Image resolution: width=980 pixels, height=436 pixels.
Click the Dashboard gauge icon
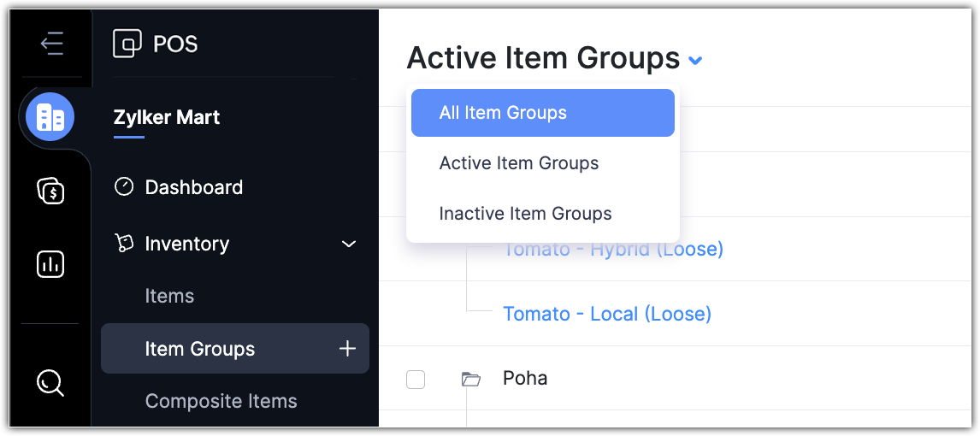pos(124,187)
